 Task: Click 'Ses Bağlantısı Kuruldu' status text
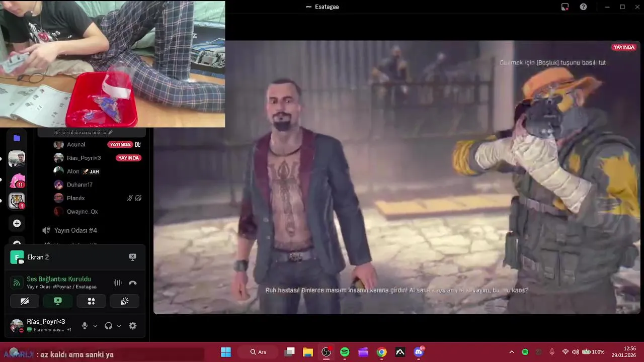click(59, 279)
